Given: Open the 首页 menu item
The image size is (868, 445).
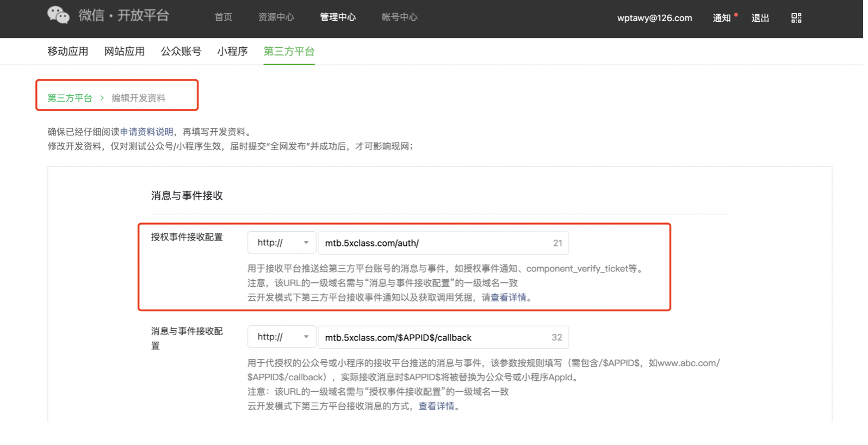Looking at the screenshot, I should pos(225,17).
